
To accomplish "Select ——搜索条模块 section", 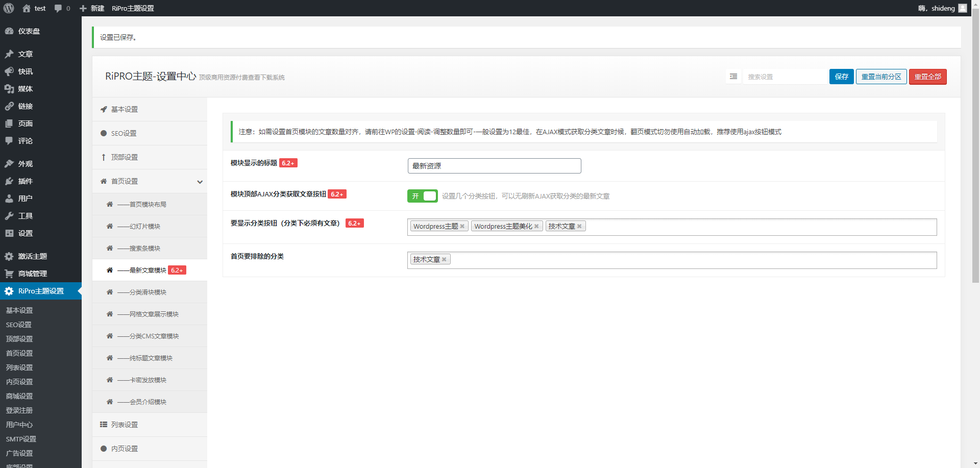I will (150, 248).
